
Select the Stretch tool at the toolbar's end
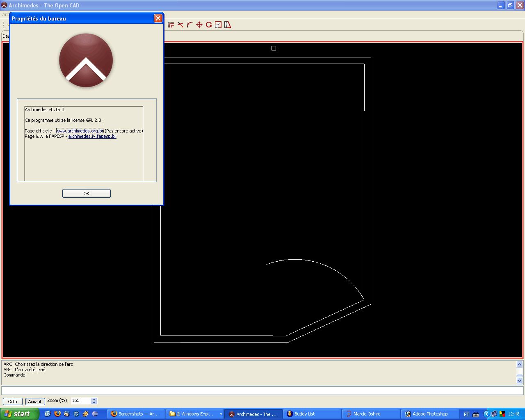(228, 25)
